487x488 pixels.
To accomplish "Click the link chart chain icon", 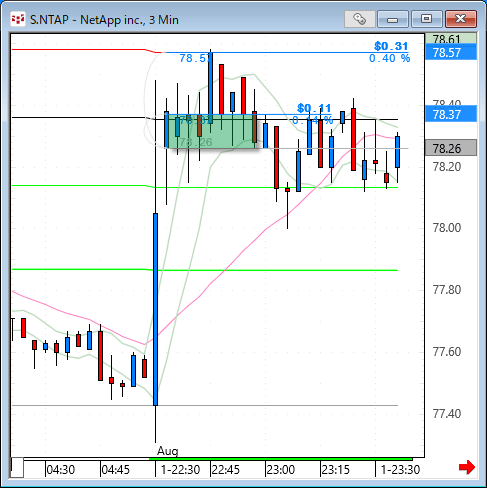I will [x=359, y=19].
